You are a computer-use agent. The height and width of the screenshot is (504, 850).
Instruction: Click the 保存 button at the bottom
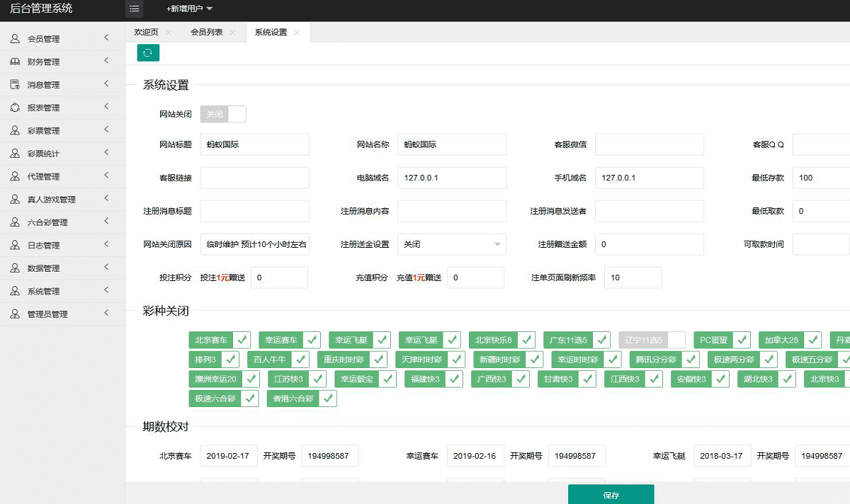click(611, 494)
